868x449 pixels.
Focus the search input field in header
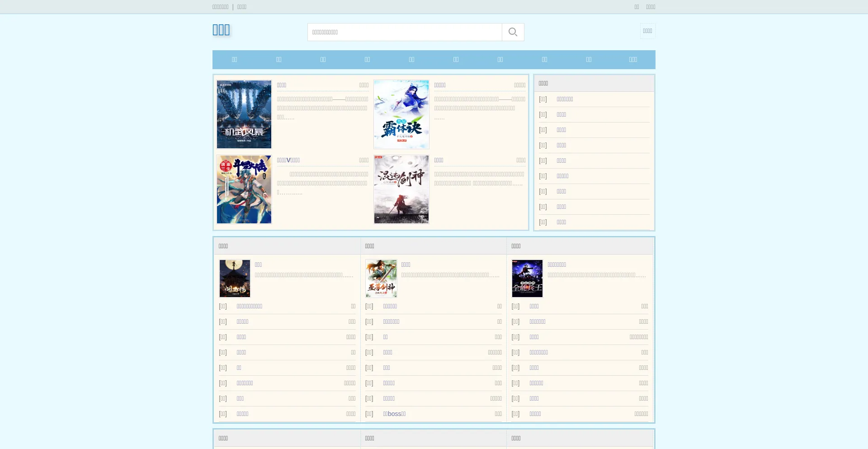(x=405, y=32)
